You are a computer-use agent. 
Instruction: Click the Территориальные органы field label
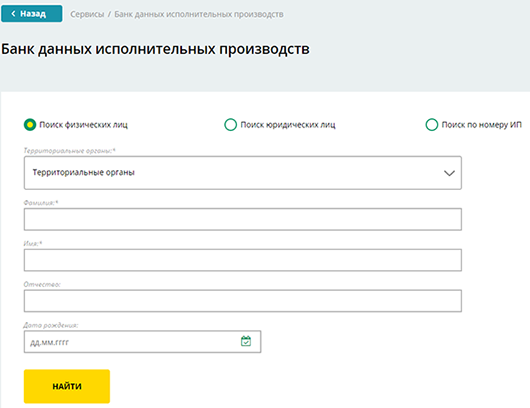[x=69, y=150]
